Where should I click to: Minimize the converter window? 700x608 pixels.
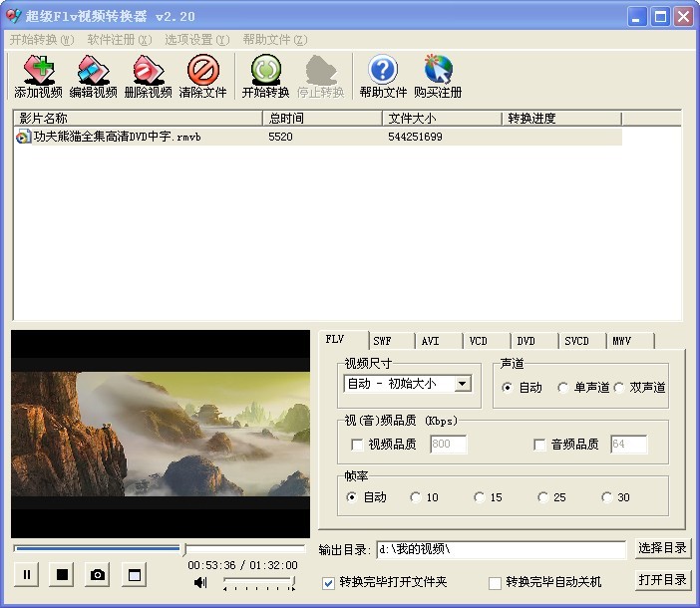tap(637, 17)
